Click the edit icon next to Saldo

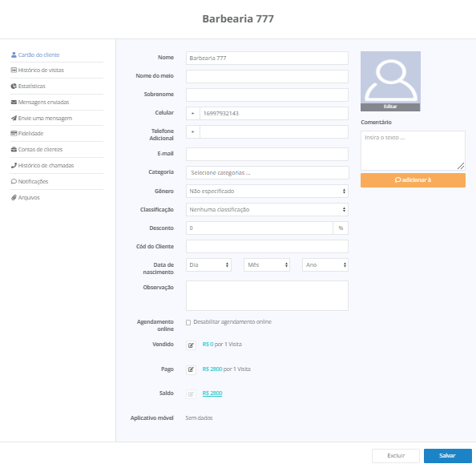pyautogui.click(x=191, y=394)
